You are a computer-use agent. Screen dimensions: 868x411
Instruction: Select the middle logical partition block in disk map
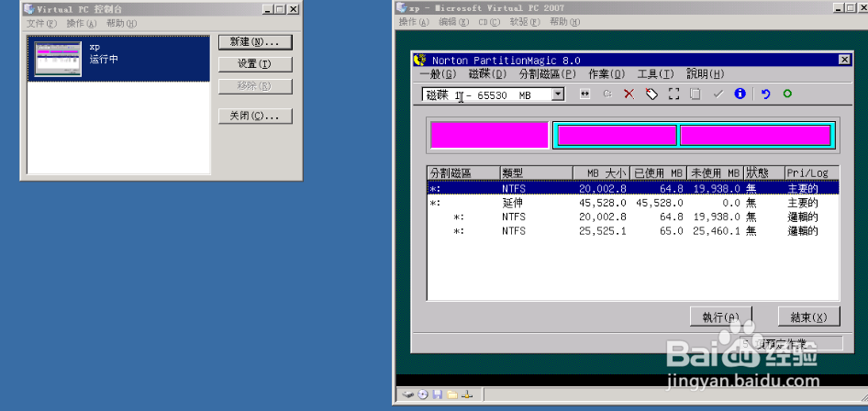(618, 136)
